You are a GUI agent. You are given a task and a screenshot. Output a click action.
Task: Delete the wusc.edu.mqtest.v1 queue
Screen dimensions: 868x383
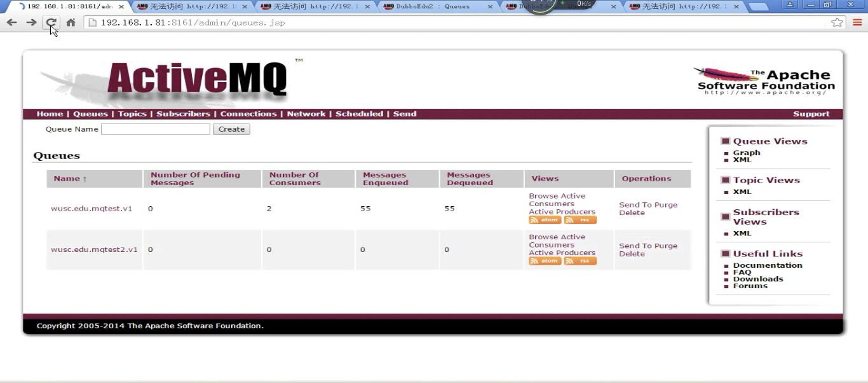[x=632, y=212]
